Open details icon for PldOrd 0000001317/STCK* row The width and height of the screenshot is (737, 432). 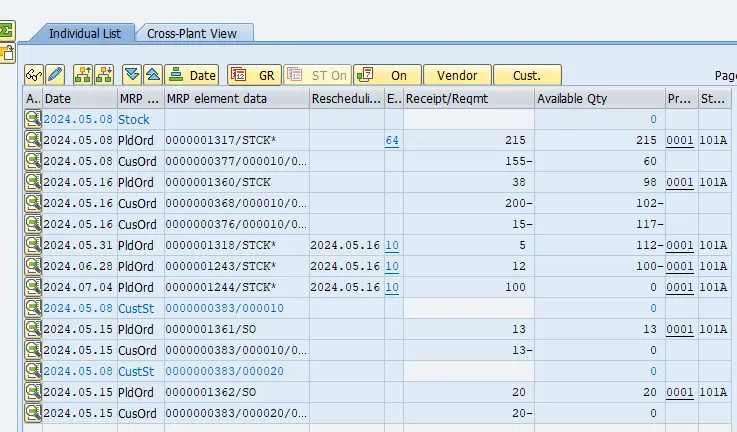pyautogui.click(x=33, y=141)
